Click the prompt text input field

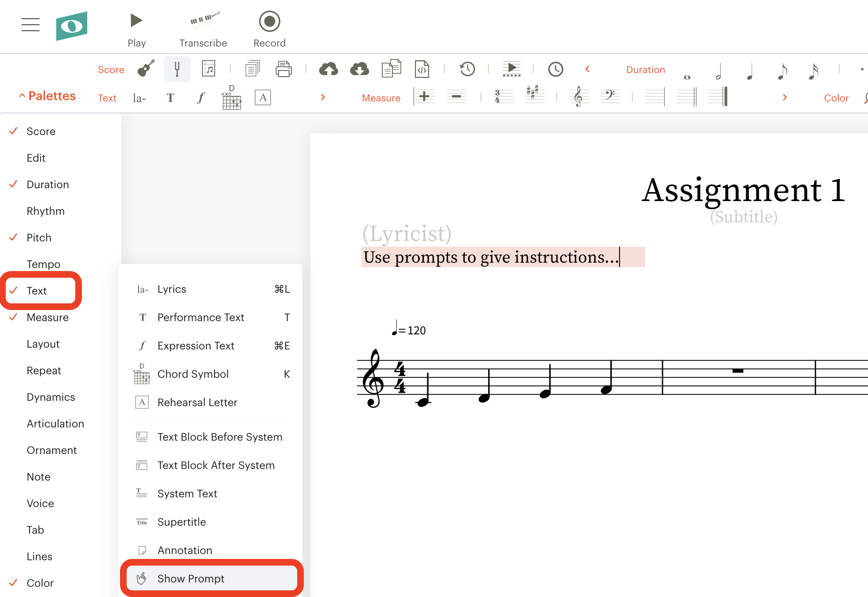tap(503, 257)
